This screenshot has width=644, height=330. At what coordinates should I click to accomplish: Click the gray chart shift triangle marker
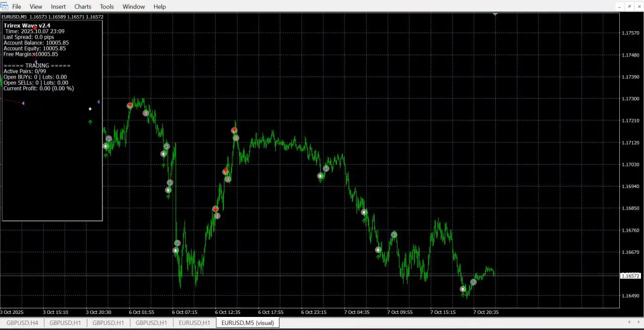(x=495, y=14)
